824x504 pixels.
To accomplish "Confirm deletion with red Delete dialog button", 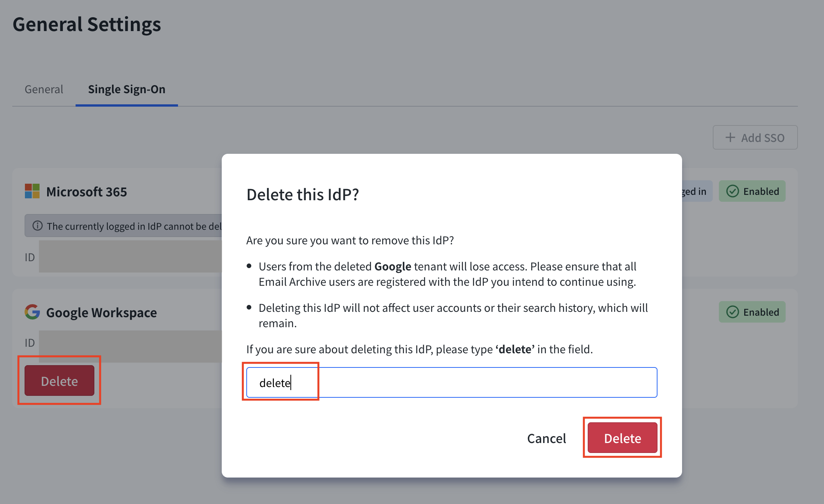I will click(x=622, y=438).
